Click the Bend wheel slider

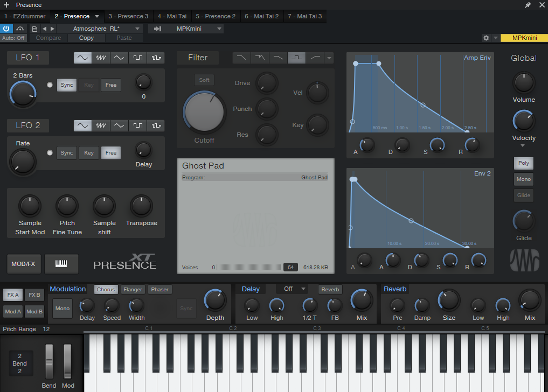point(49,362)
